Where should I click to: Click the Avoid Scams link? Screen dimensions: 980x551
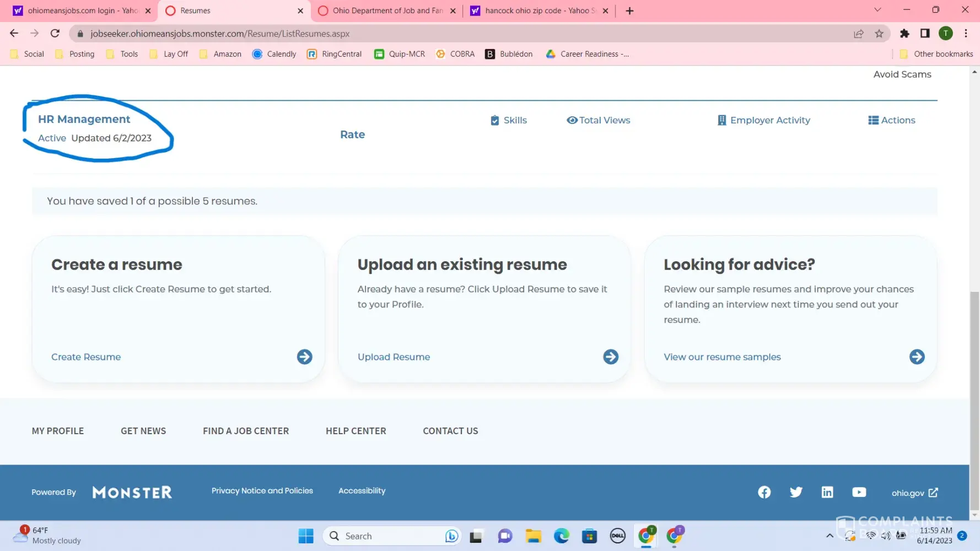(x=902, y=74)
